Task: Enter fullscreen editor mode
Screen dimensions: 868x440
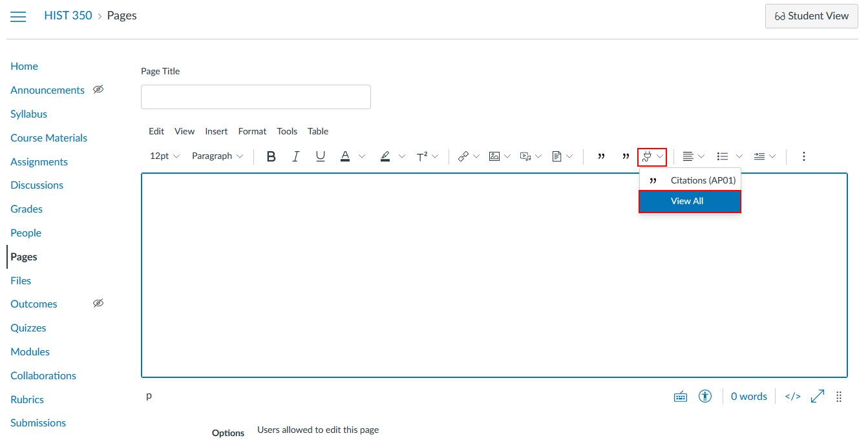Action: pyautogui.click(x=818, y=397)
